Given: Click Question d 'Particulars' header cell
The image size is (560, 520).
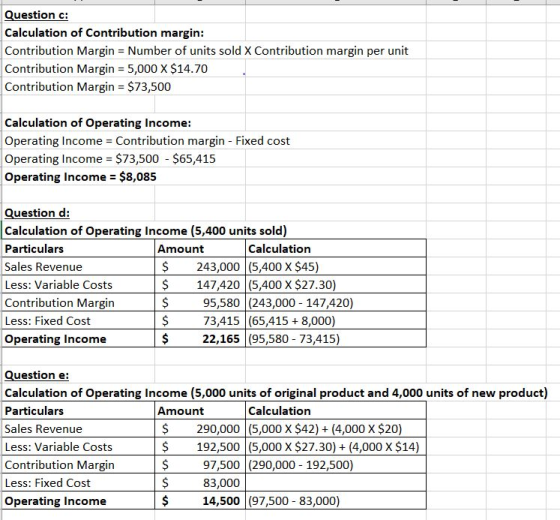Looking at the screenshot, I should 78,249.
